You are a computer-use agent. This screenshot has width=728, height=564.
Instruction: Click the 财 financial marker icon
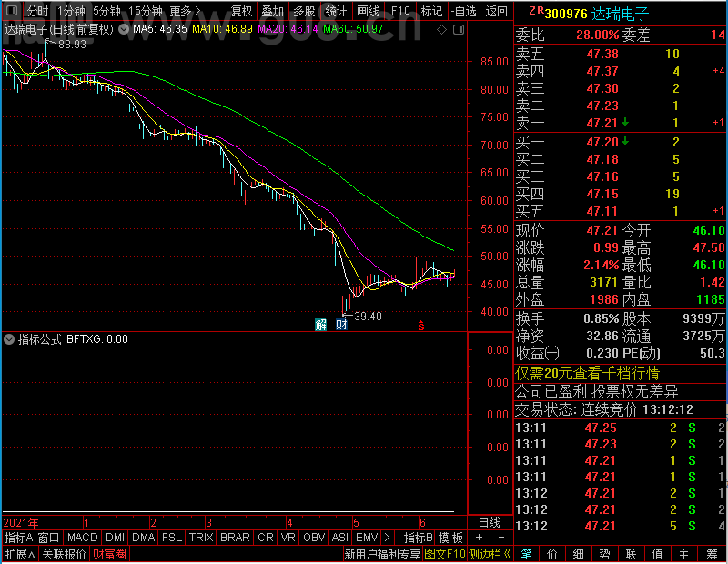(x=341, y=325)
